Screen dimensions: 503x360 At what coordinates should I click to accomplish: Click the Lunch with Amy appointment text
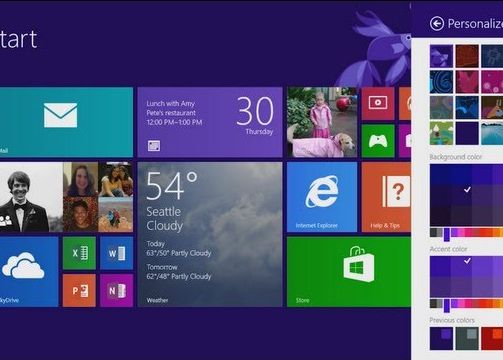click(x=170, y=104)
